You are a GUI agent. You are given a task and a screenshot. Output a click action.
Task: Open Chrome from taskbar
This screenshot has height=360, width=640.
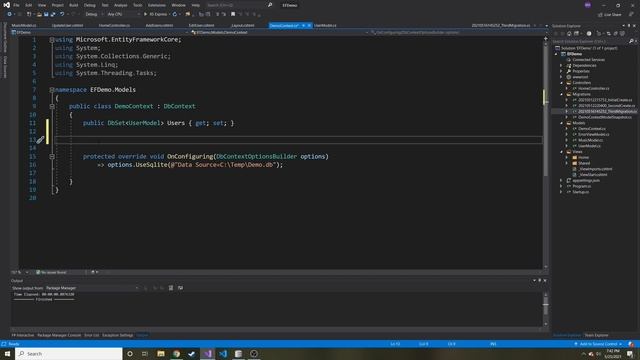tap(176, 353)
